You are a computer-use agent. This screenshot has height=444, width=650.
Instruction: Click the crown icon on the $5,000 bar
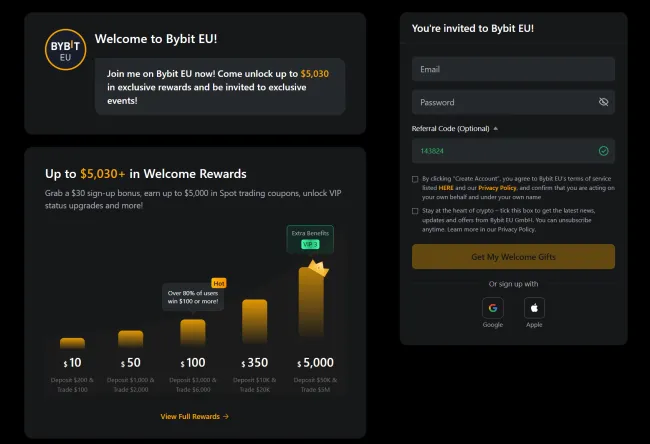pyautogui.click(x=318, y=268)
